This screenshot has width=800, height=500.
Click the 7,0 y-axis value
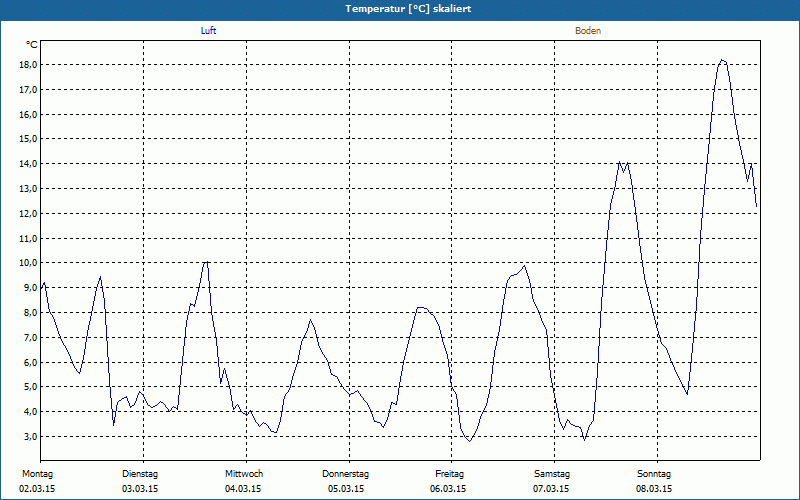pyautogui.click(x=31, y=337)
